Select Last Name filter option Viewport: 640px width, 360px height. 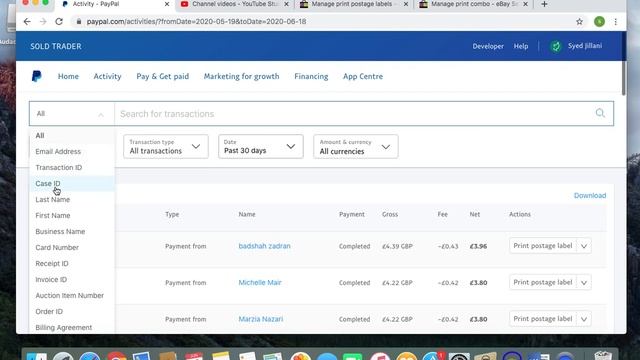click(72, 200)
